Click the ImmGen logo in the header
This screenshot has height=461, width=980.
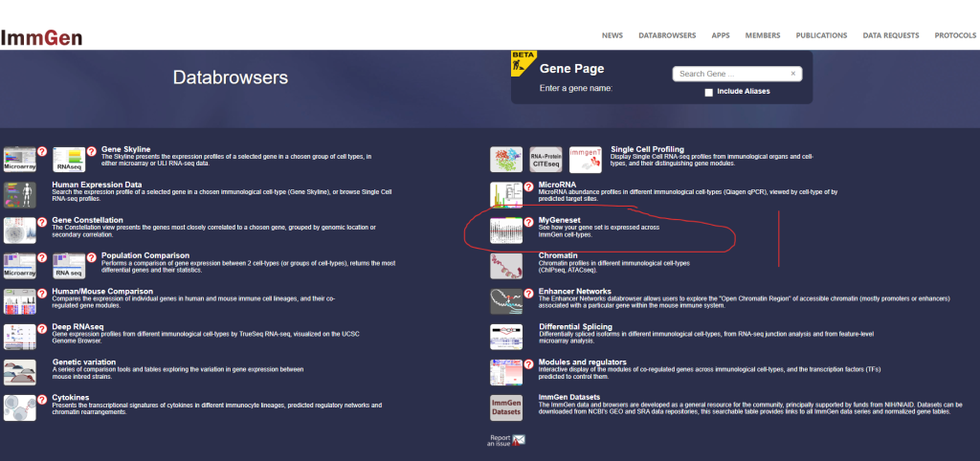tap(41, 38)
